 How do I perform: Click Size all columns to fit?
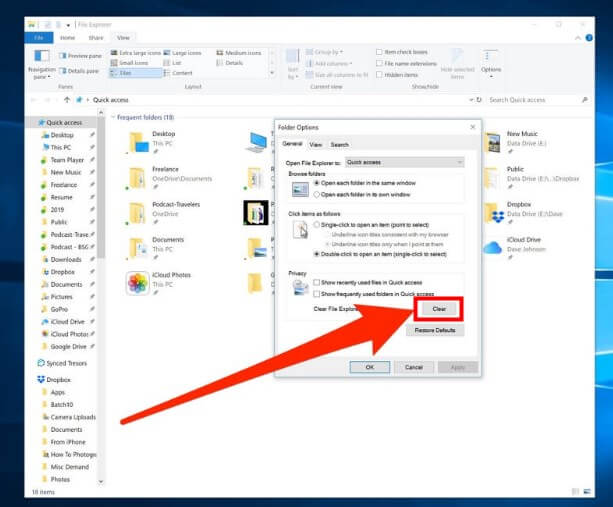tap(337, 75)
